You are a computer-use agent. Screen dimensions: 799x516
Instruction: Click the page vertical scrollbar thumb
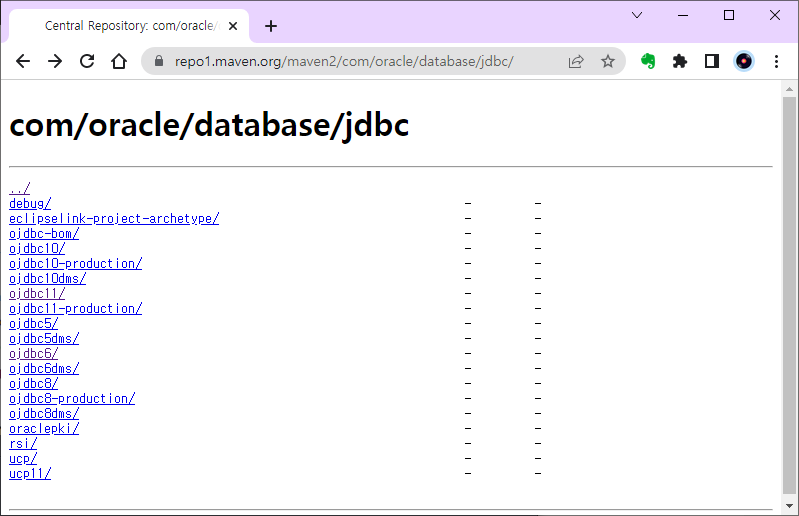tap(789, 295)
